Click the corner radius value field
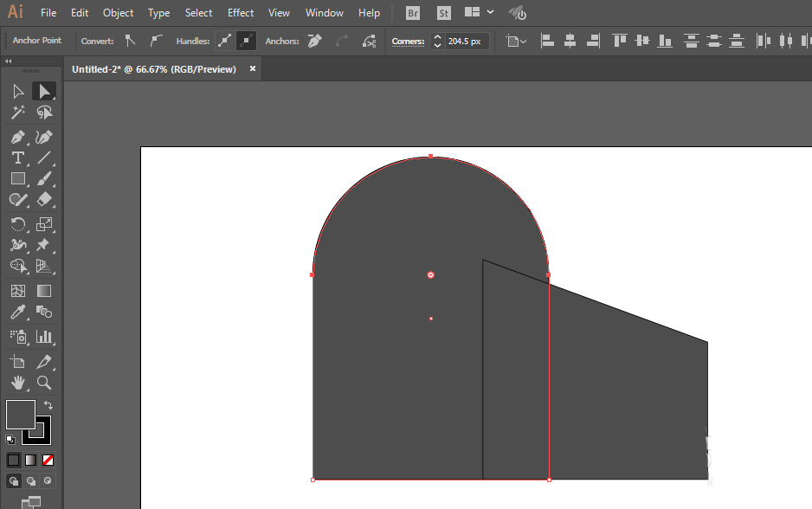Screen dimensions: 812x509 pyautogui.click(x=467, y=41)
